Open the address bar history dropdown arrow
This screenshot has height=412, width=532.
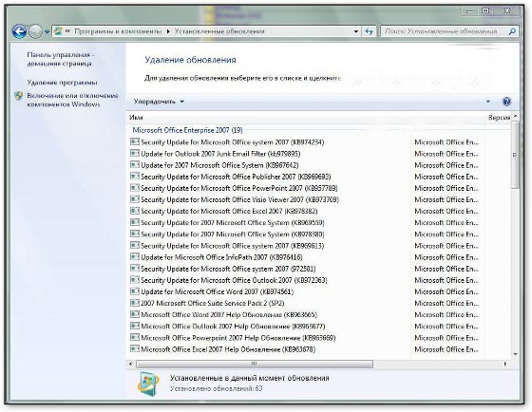356,31
